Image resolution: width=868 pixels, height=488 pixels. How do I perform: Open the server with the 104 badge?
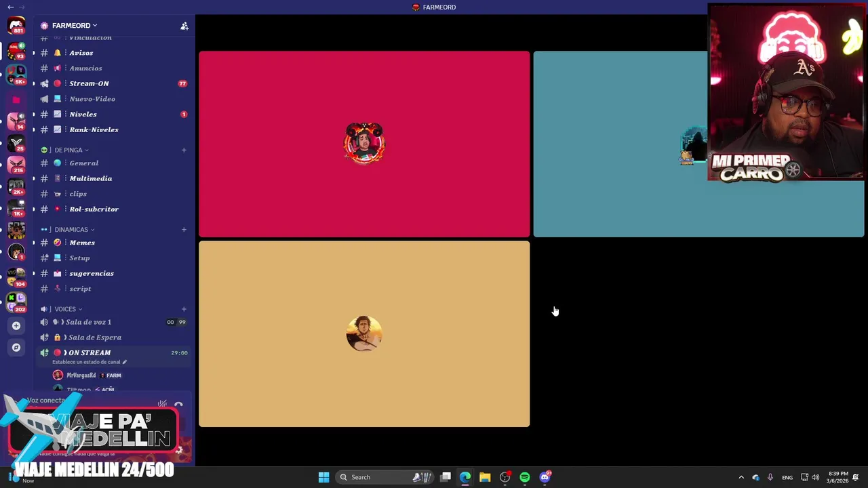[16, 278]
